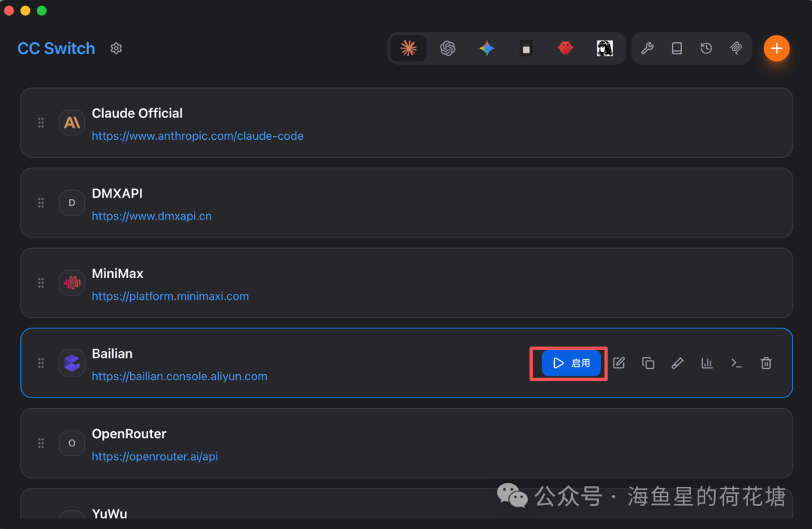Open the platform.minimaxi.com link
This screenshot has width=812, height=529.
[x=171, y=296]
